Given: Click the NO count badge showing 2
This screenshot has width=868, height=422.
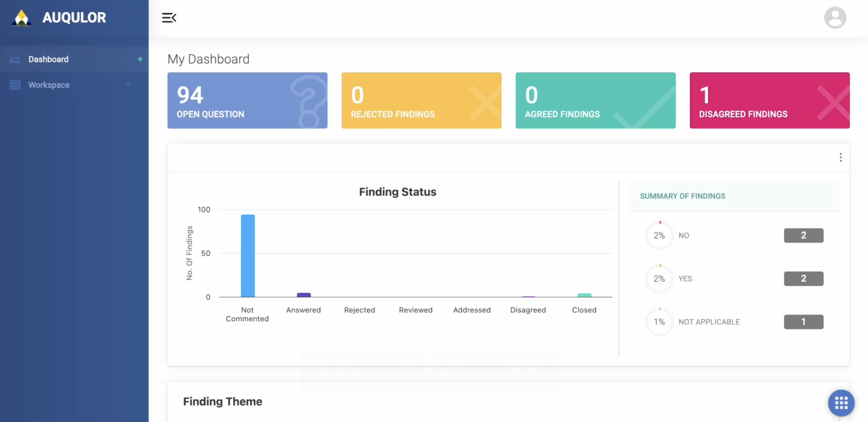Looking at the screenshot, I should point(803,235).
